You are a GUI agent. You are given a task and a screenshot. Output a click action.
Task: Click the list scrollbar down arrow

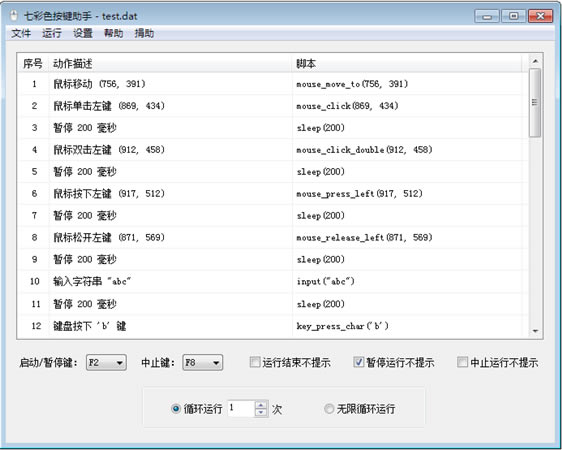(535, 331)
